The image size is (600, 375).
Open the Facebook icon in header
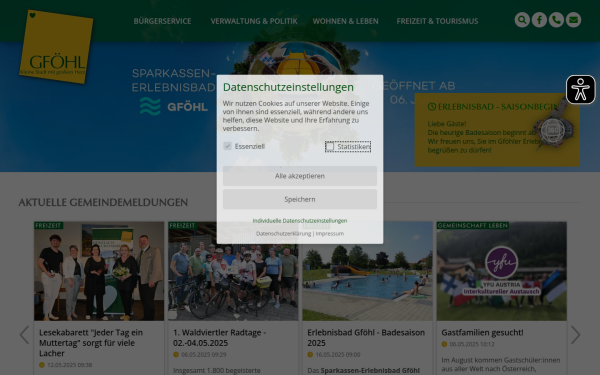coord(539,20)
